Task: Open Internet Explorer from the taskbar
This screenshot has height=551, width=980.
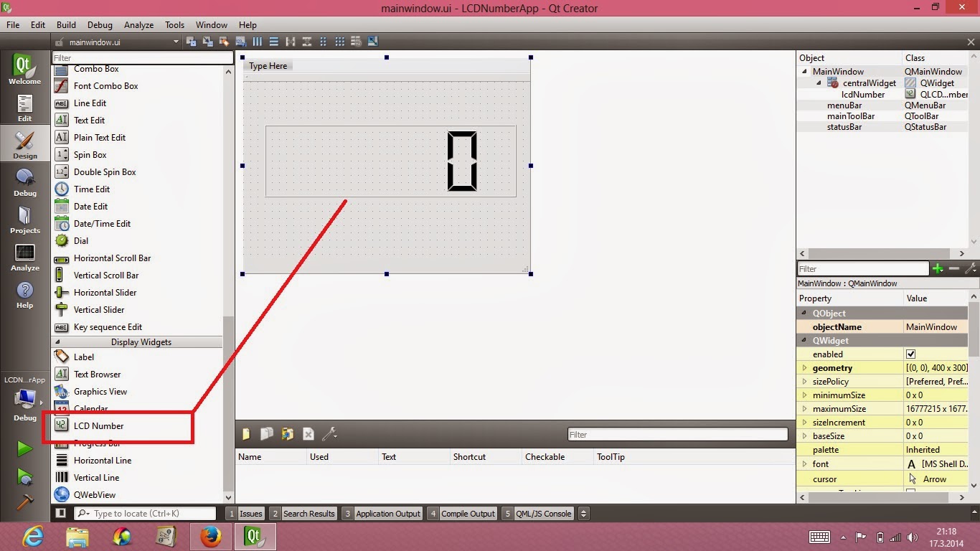Action: (x=33, y=537)
